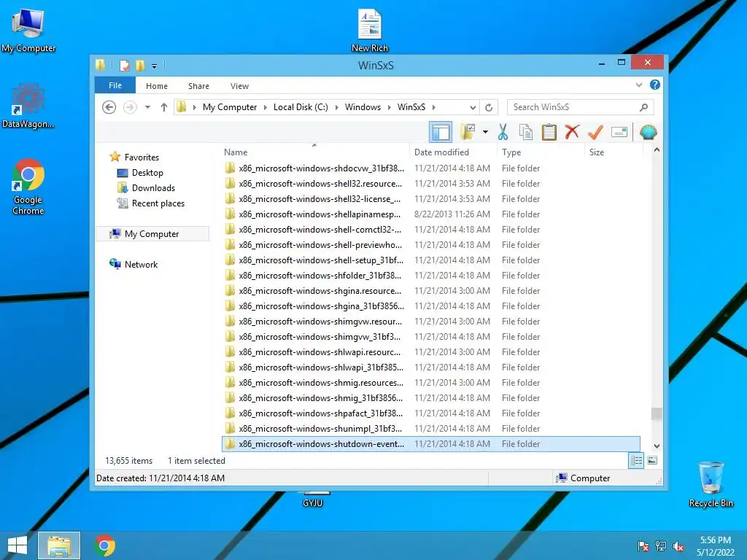
Task: Click the blue Help question mark icon
Action: [655, 85]
